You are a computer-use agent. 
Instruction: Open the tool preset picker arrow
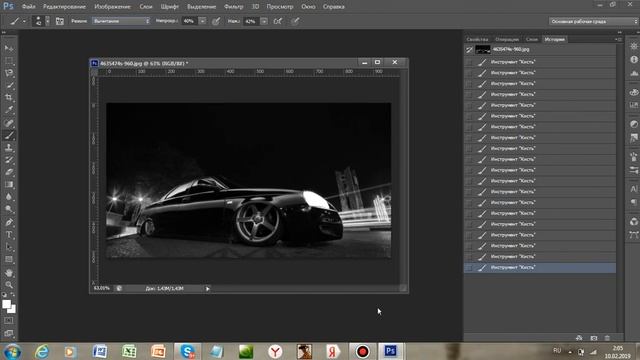pos(24,21)
